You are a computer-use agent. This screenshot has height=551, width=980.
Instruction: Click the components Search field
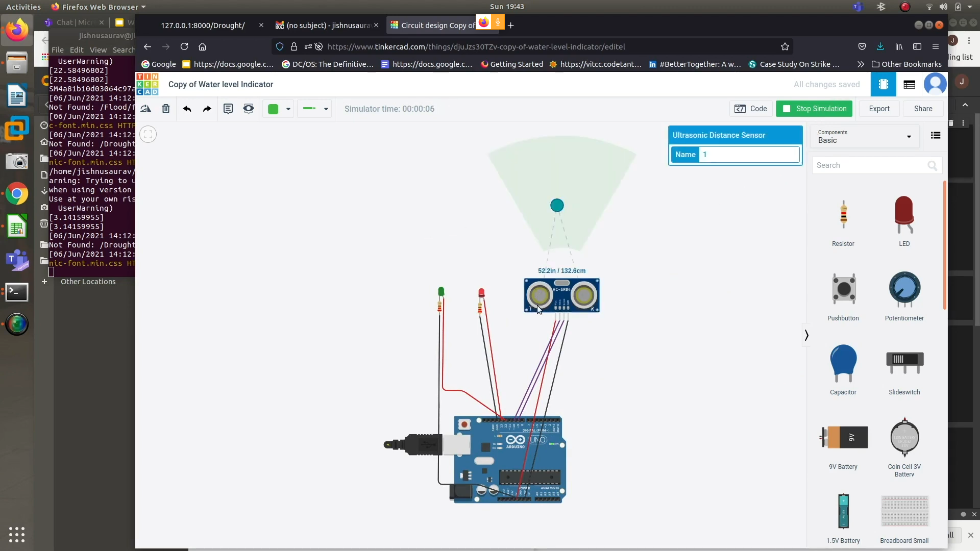(870, 165)
